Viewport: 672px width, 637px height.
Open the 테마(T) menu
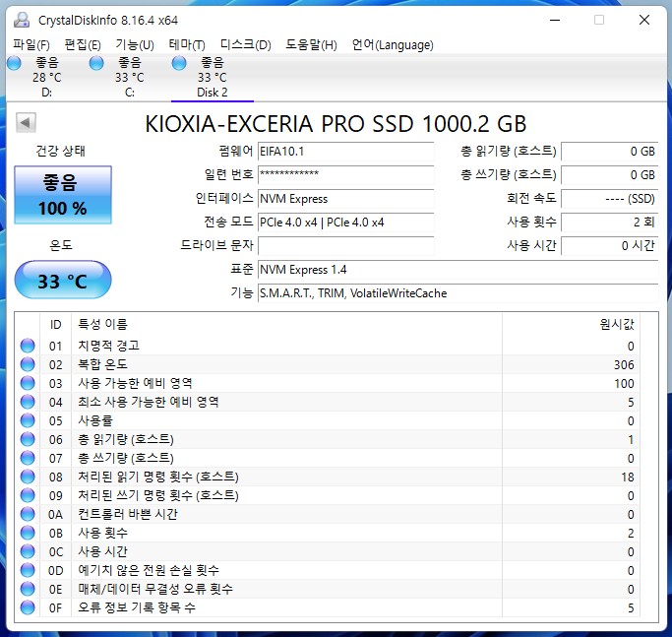(187, 44)
